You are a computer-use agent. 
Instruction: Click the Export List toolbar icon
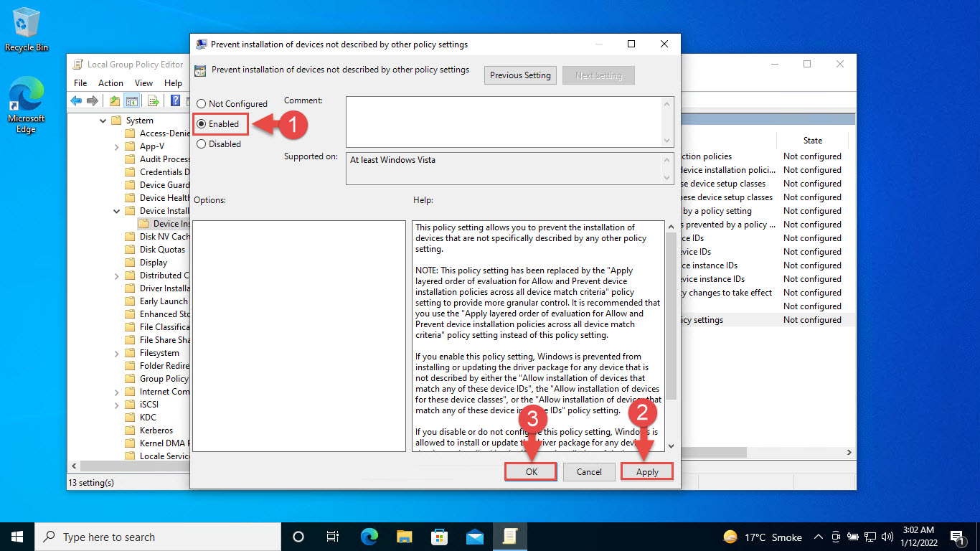pos(153,100)
